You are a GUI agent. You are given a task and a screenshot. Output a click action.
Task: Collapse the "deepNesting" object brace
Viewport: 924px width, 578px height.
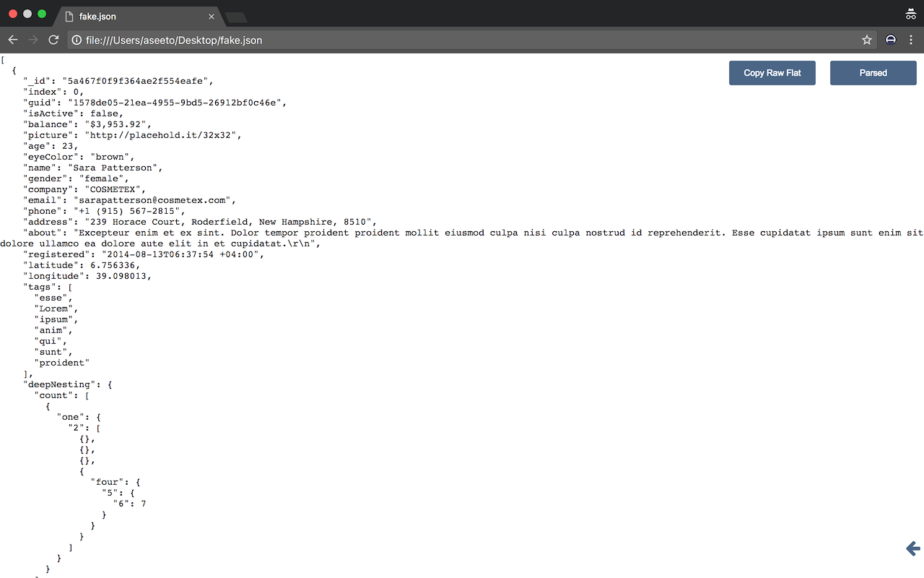point(110,384)
